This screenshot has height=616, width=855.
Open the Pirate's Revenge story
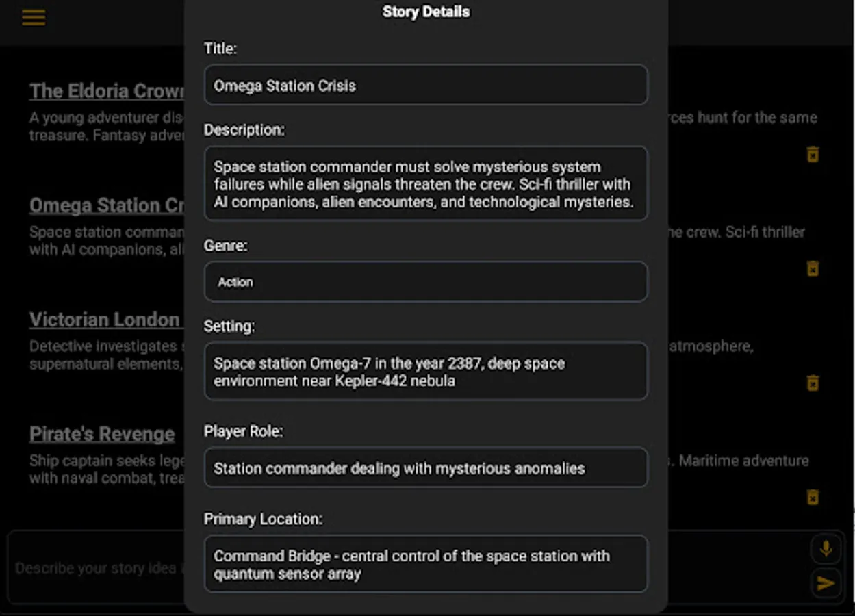[101, 433]
